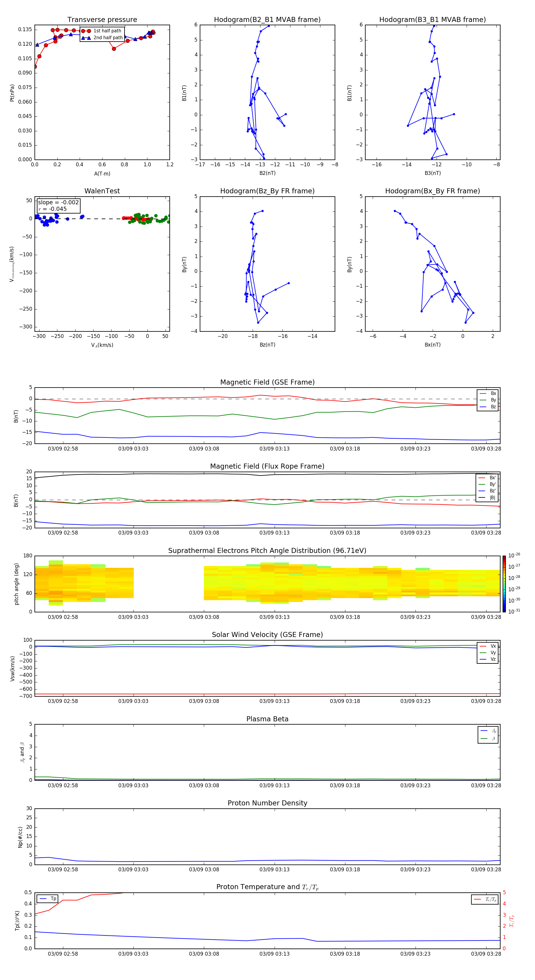The image size is (535, 980).
Task: Select the "1st half path" legend entry
Action: (x=101, y=31)
